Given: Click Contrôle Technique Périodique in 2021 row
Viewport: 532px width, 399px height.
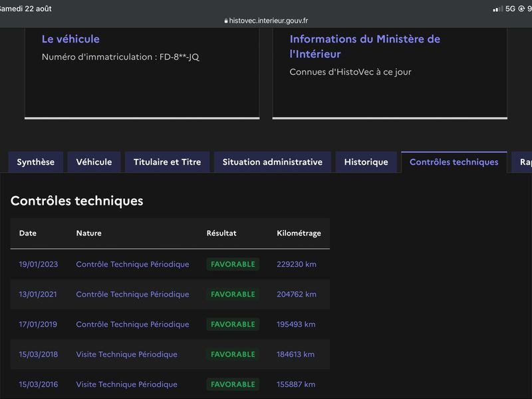Looking at the screenshot, I should coord(132,294).
